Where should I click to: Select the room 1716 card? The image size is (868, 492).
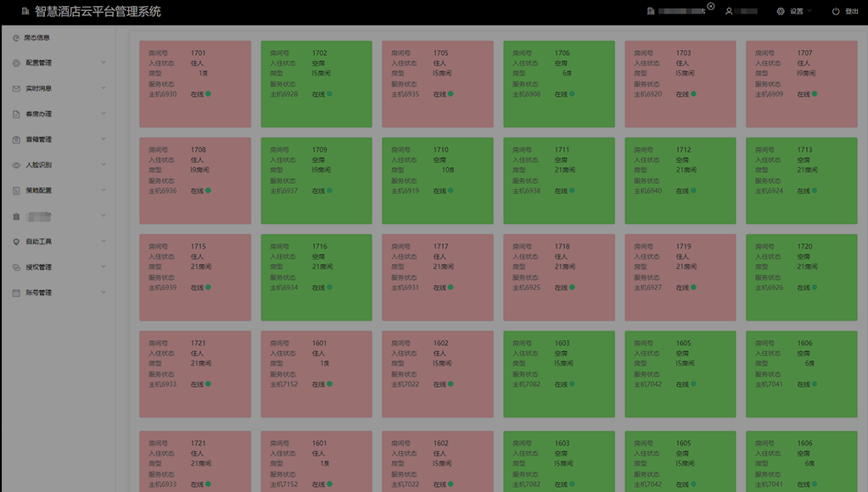316,277
